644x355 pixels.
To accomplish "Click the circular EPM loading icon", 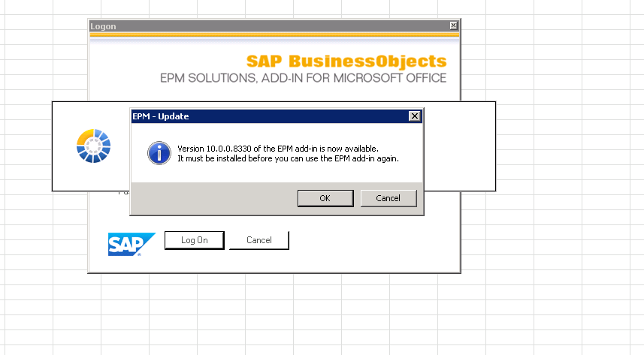I will tap(94, 146).
